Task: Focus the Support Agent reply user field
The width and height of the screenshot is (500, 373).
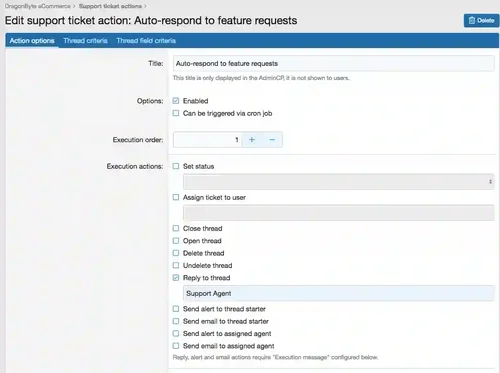Action: 338,293
